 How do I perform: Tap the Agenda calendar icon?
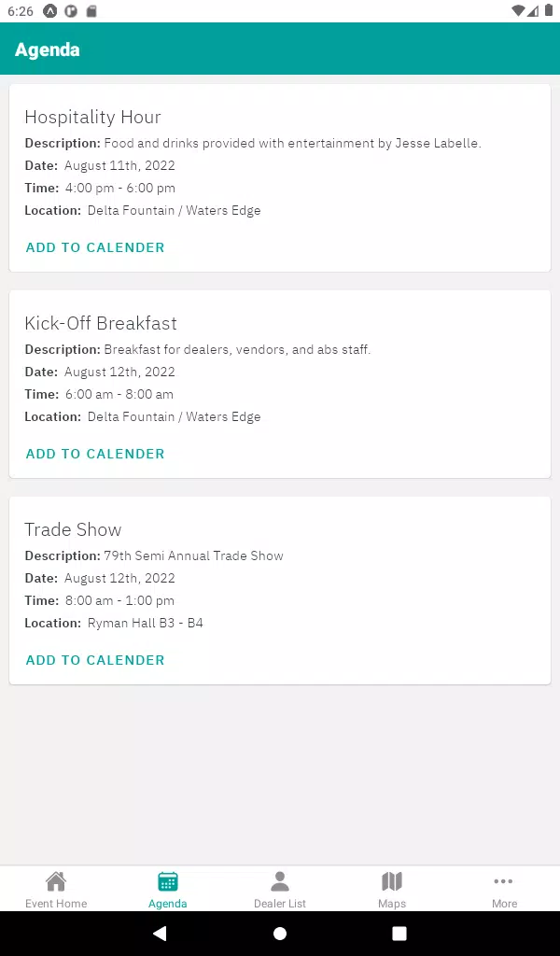(x=168, y=881)
